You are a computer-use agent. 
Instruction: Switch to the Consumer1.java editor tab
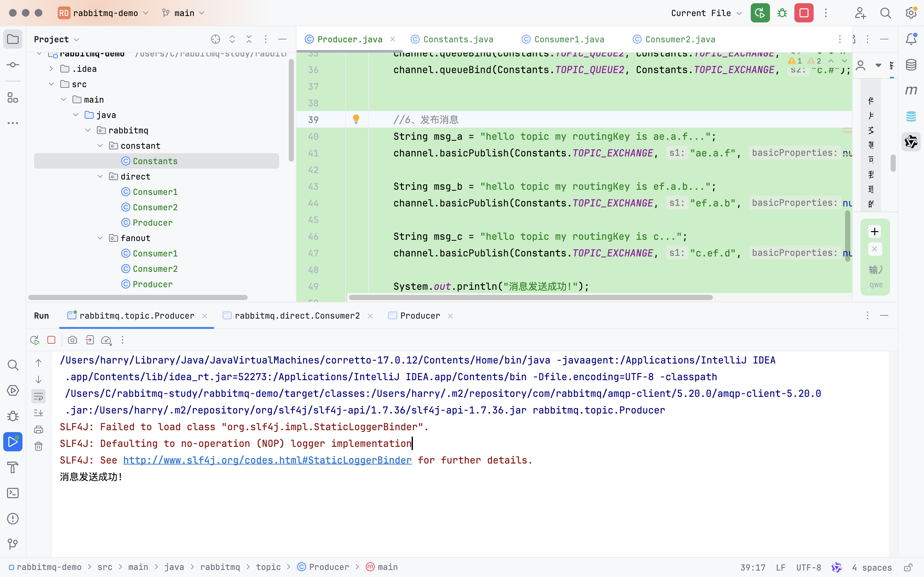click(569, 39)
